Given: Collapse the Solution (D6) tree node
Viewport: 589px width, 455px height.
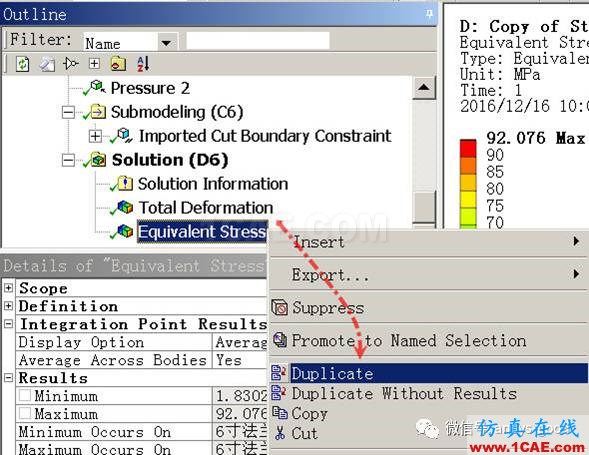Looking at the screenshot, I should (x=68, y=160).
